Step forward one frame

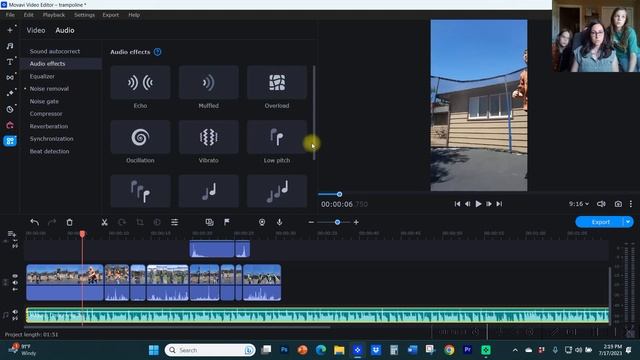tap(489, 204)
